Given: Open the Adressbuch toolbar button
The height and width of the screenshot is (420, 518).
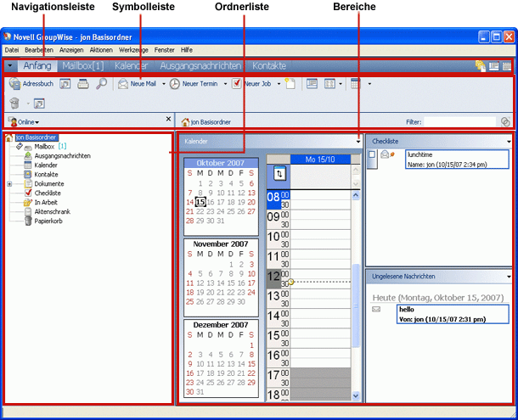Looking at the screenshot, I should (x=31, y=84).
